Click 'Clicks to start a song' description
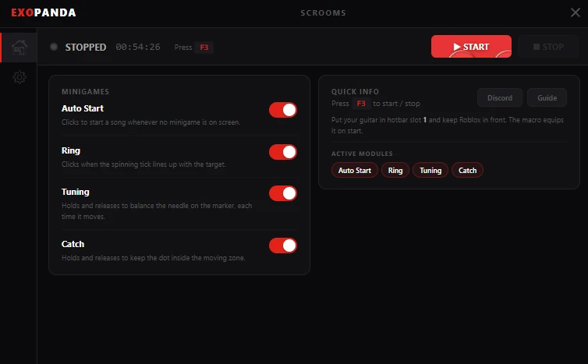This screenshot has width=588, height=364. pos(151,122)
